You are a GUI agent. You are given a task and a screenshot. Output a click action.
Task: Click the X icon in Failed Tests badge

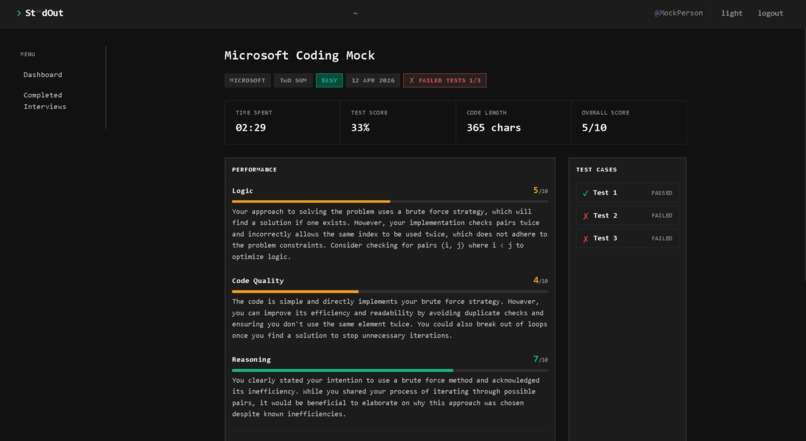411,81
